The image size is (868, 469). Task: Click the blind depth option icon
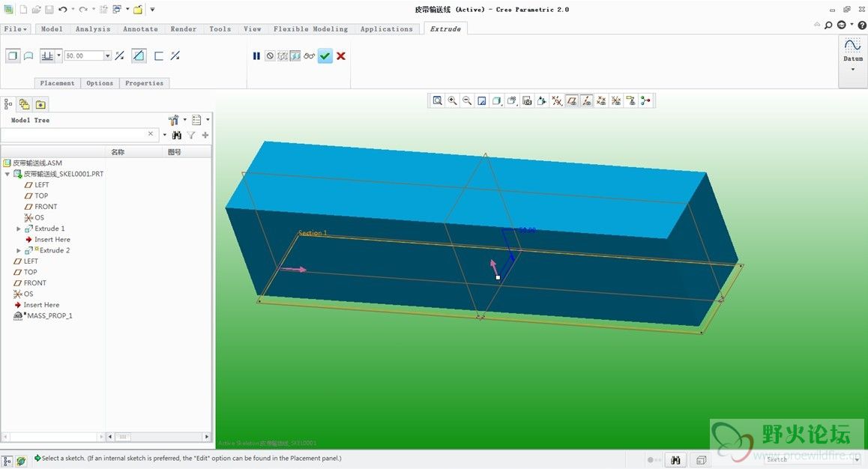coord(48,56)
